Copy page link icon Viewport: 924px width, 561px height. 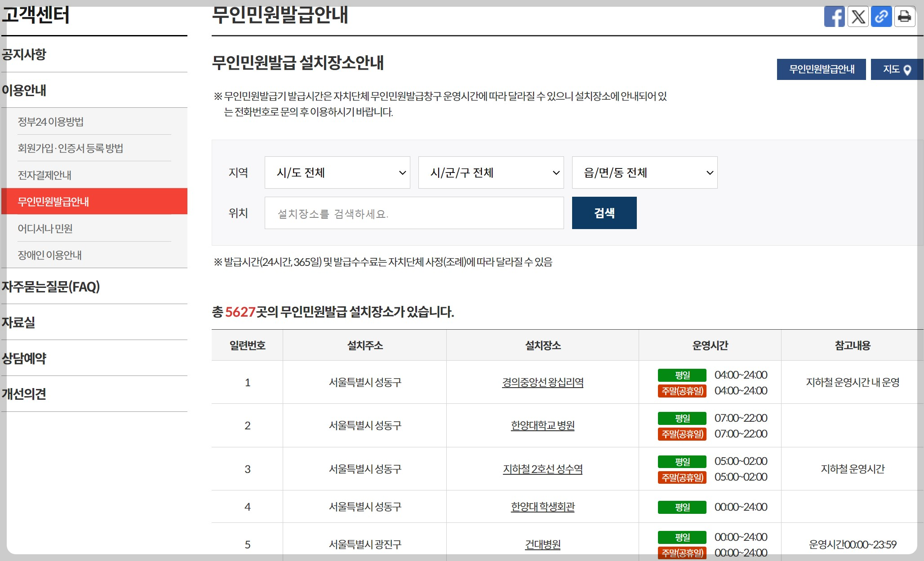881,17
